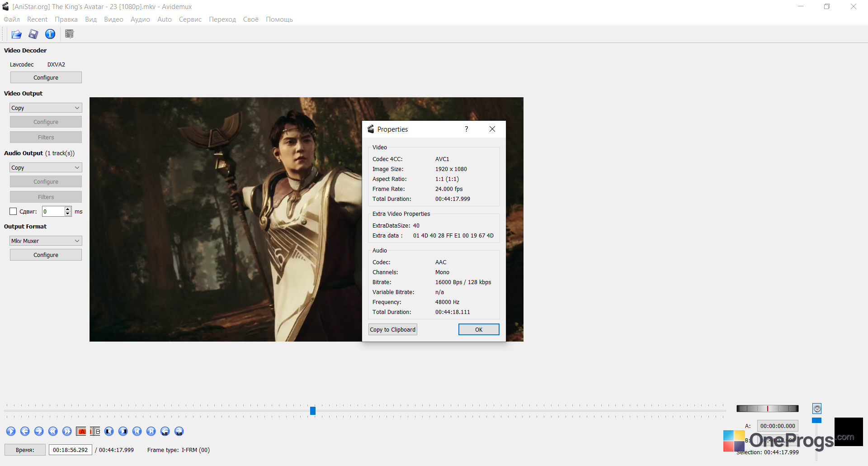The image size is (868, 466).
Task: Click the jog shuttle wheel control
Action: pyautogui.click(x=768, y=409)
